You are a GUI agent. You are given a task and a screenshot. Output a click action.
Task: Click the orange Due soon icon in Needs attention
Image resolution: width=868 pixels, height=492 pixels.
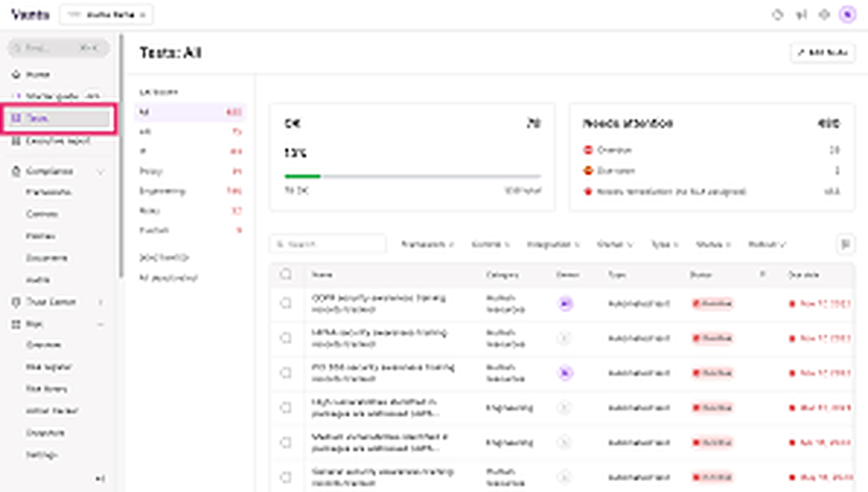(588, 171)
